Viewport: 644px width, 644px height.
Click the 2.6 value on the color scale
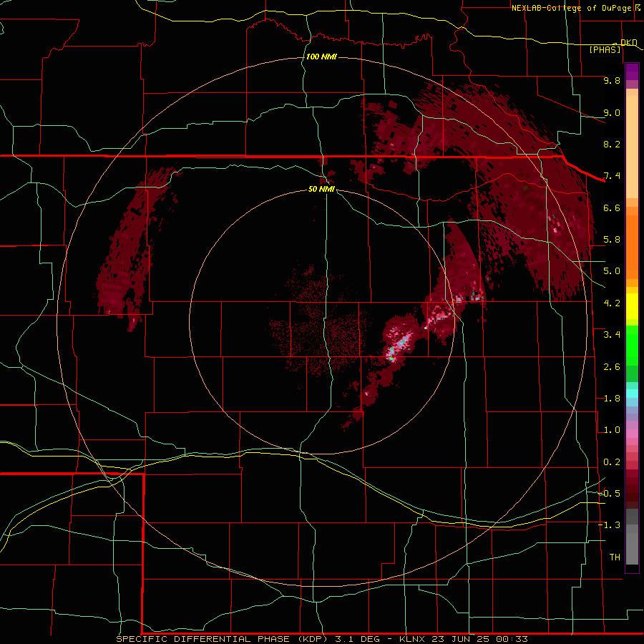point(612,367)
